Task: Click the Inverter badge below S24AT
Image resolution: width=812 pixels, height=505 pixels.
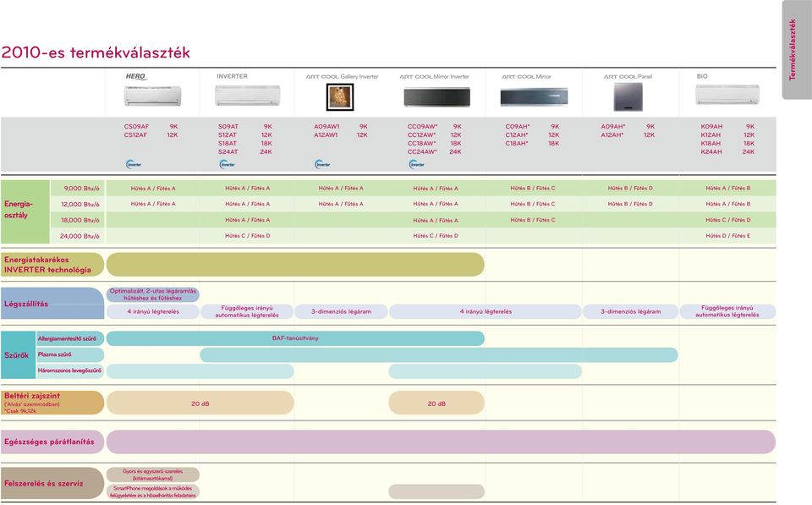Action: [228, 164]
